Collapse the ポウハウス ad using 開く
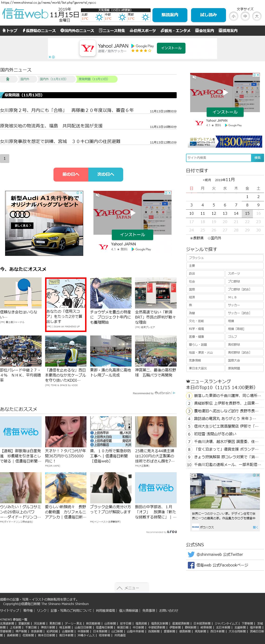The width and height of the screenshot is (265, 644). [255, 527]
